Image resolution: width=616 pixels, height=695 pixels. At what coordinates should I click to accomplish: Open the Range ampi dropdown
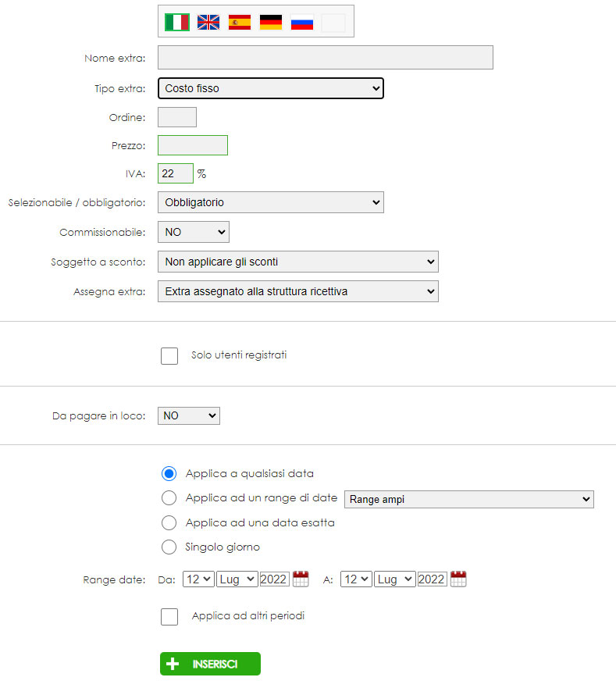(x=469, y=499)
